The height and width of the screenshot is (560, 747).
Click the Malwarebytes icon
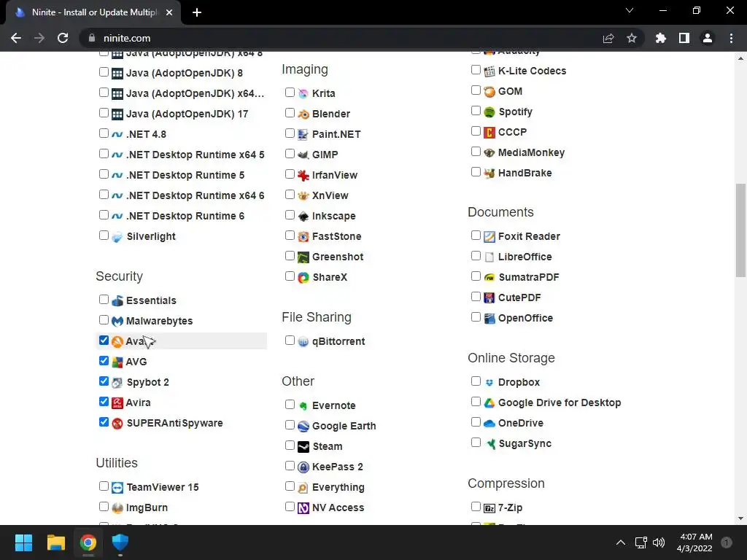coord(117,322)
